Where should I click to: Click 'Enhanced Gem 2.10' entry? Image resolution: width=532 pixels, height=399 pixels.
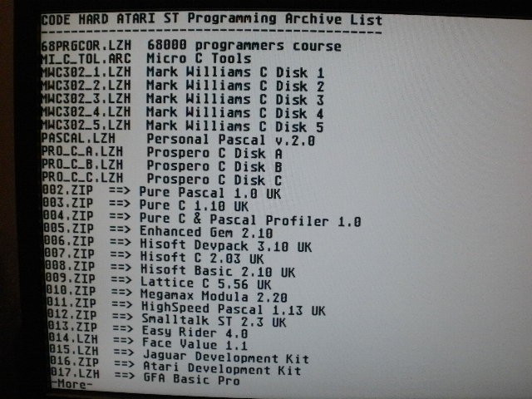tap(207, 232)
